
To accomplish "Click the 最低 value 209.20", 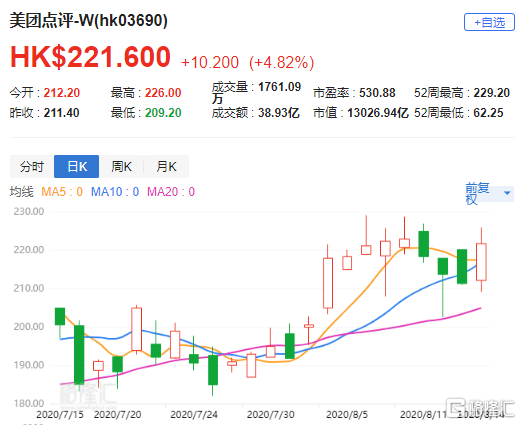I will coord(163,113).
